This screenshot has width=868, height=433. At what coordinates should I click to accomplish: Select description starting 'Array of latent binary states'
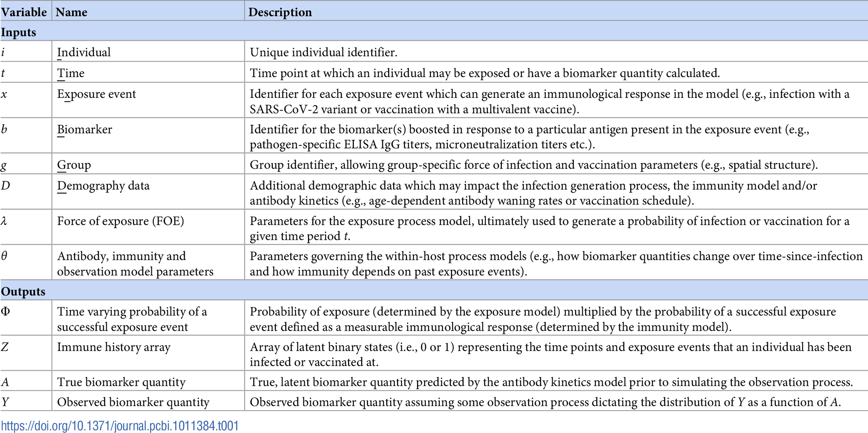coord(551,354)
